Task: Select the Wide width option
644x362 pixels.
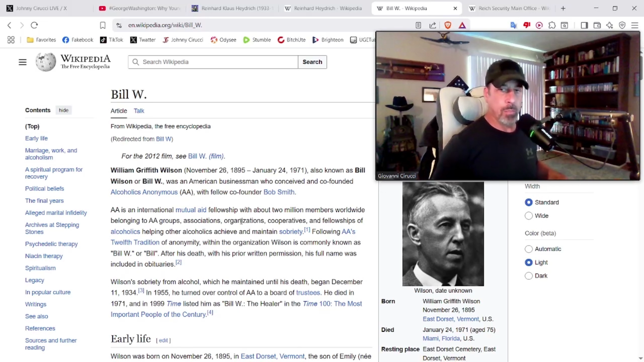Action: 529,216
